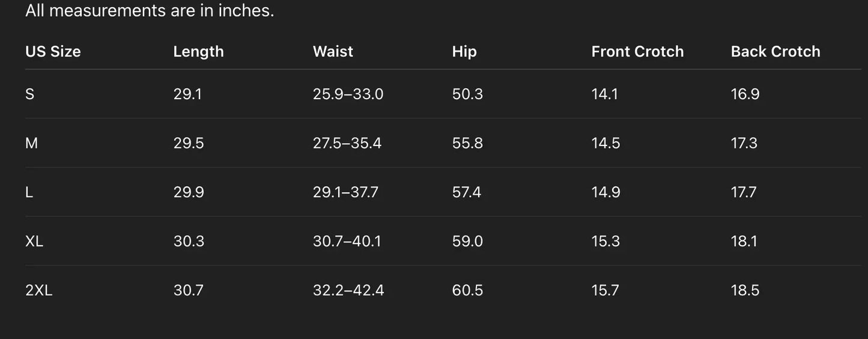The width and height of the screenshot is (868, 339).
Task: Select the hip value 55.8
Action: click(x=467, y=143)
